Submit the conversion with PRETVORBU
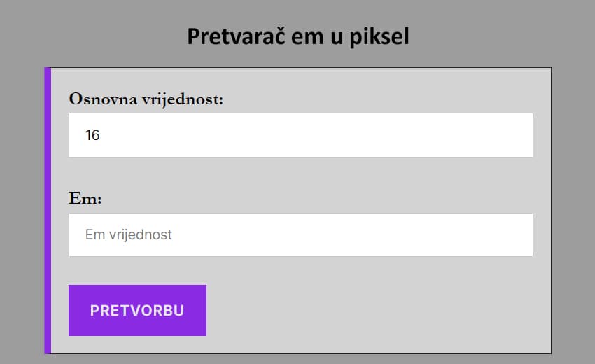This screenshot has width=595, height=364. click(137, 310)
